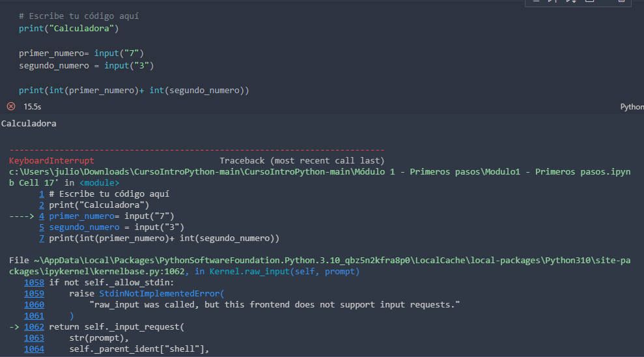
Task: Place cursor on segundo_numero = input("3") cell line
Action: pos(86,66)
